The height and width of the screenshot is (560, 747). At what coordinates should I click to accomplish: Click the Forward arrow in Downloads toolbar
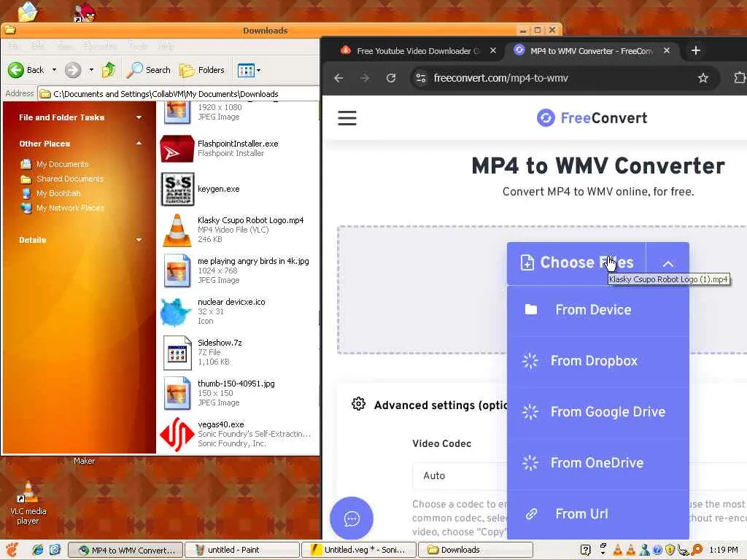coord(73,70)
